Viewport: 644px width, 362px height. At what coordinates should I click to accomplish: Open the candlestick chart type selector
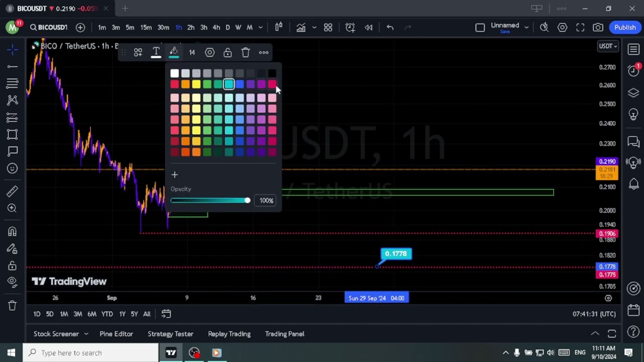pos(279,27)
